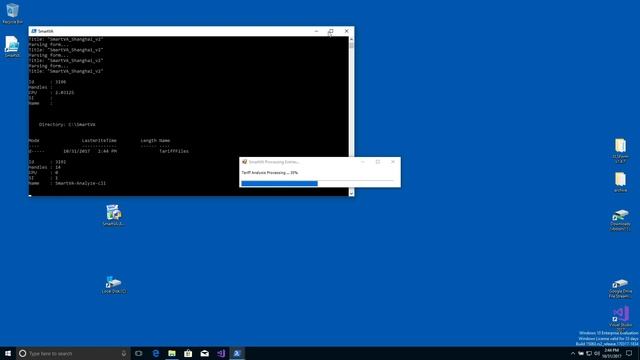Open the network tray icon
The height and width of the screenshot is (360, 640).
[x=589, y=353]
